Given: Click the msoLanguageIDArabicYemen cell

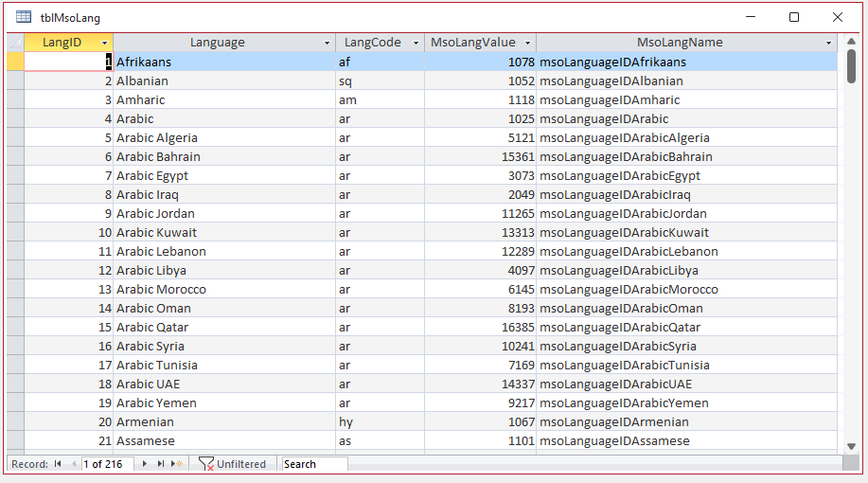Looking at the screenshot, I should 687,403.
